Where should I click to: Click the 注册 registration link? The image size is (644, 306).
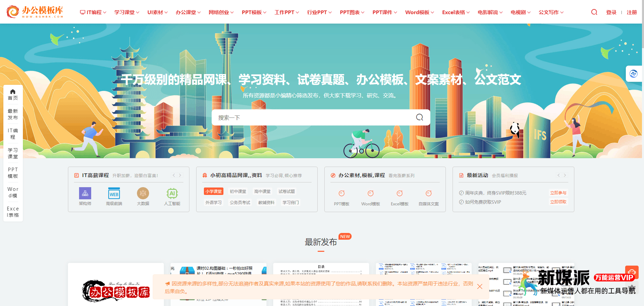[632, 12]
